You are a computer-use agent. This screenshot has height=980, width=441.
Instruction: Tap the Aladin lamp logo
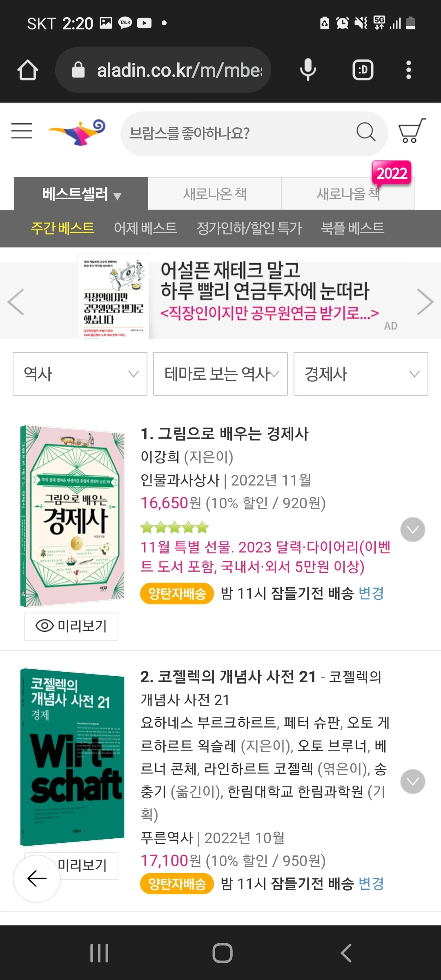[x=77, y=132]
